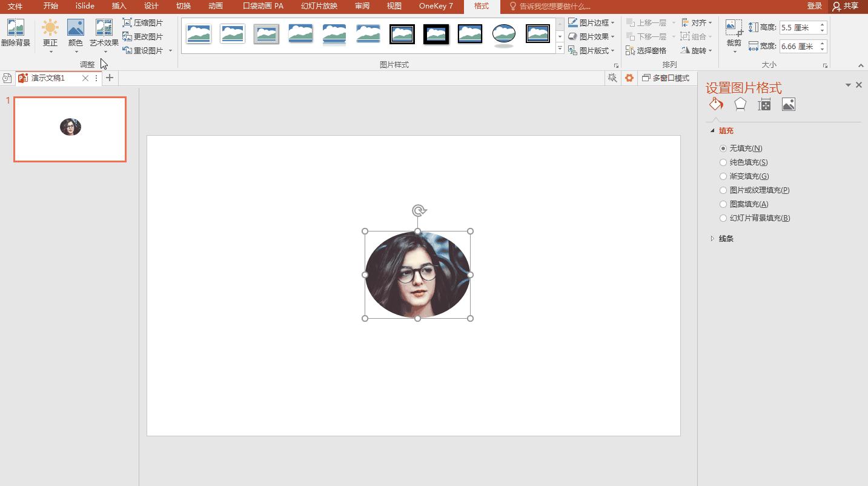Screen dimensions: 868x486
Task: Open the Picture Border (图片边框) dropdown
Action: [x=592, y=22]
